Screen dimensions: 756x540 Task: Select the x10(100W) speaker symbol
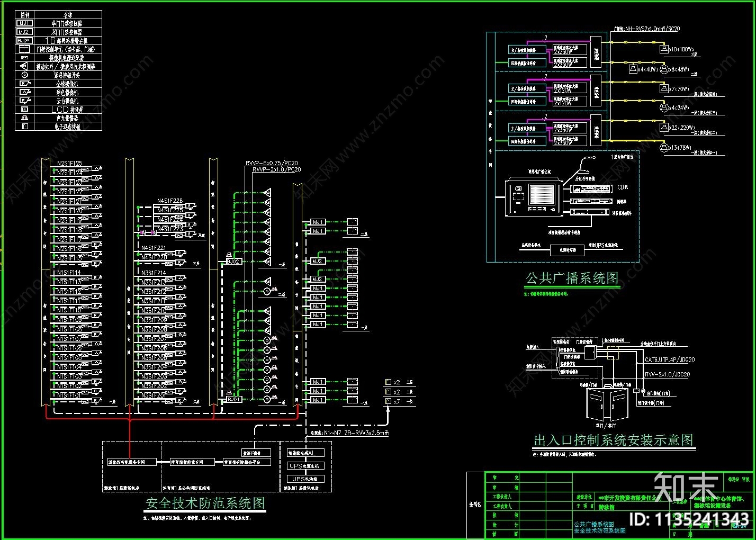664,49
